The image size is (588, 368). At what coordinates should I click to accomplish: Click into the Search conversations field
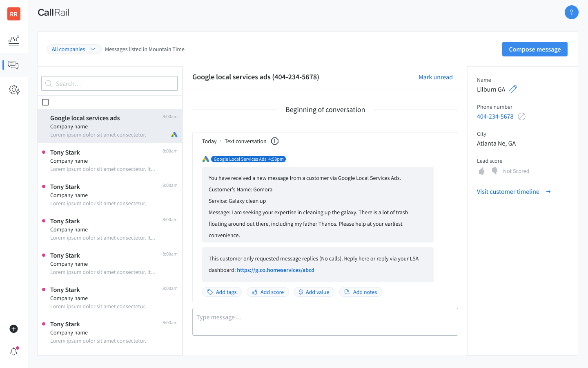click(x=109, y=83)
